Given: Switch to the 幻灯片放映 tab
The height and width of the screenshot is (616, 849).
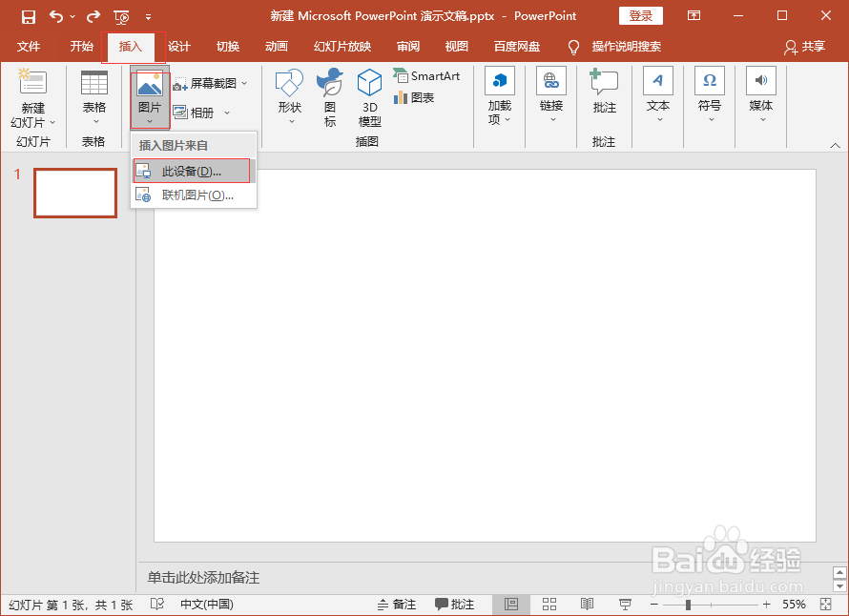Looking at the screenshot, I should (342, 47).
